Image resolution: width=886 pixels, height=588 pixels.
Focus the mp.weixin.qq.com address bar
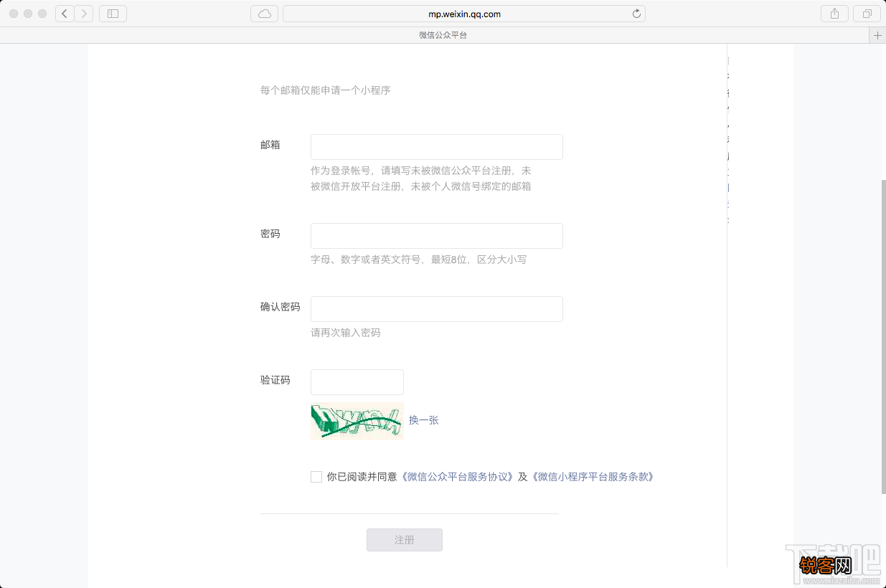pyautogui.click(x=464, y=14)
